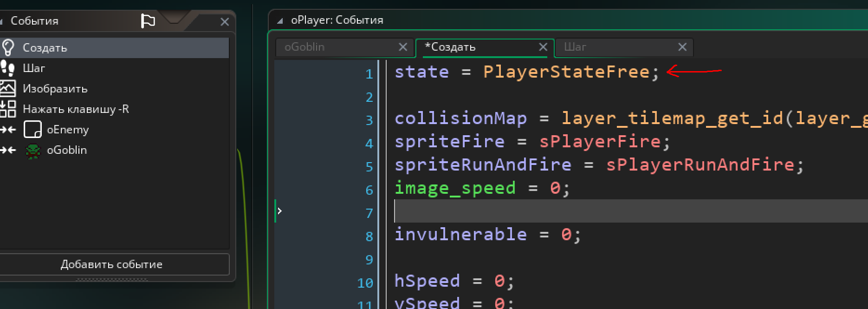This screenshot has width=868, height=309.
Task: Click the layer_tilemap_get_id function name
Action: pyautogui.click(x=673, y=119)
